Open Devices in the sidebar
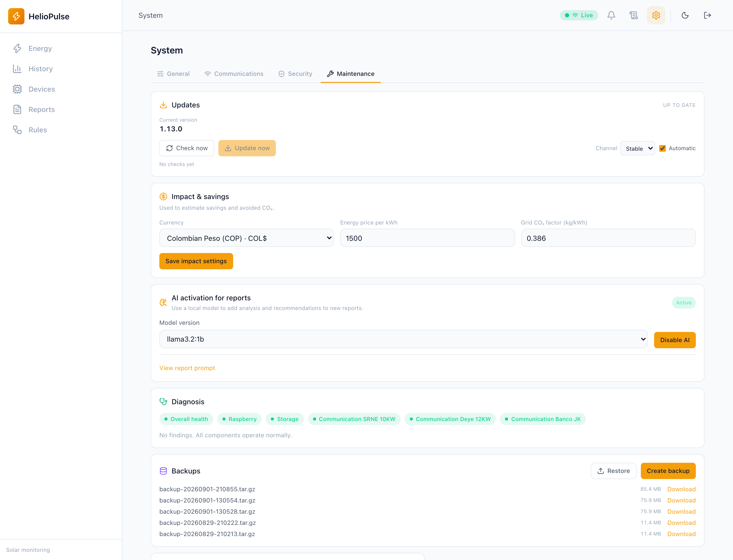733x560 pixels. point(61,89)
